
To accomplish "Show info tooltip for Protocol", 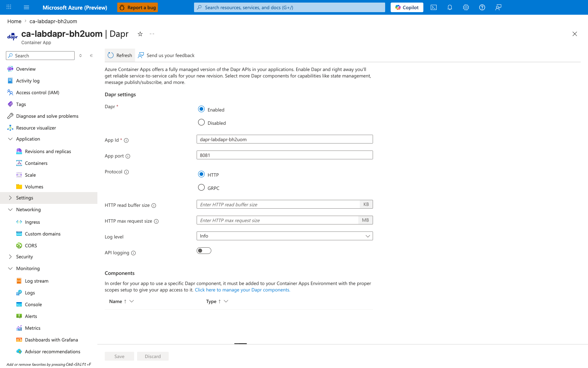I will point(126,172).
